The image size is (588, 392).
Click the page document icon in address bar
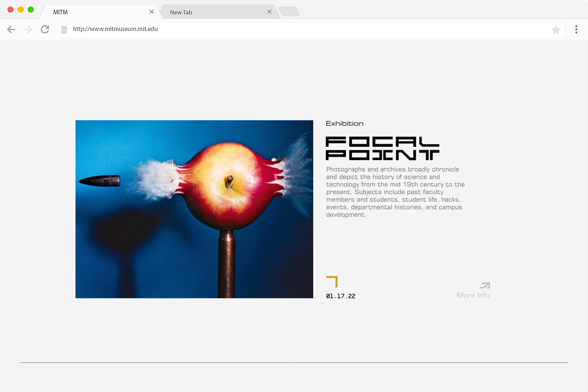64,30
